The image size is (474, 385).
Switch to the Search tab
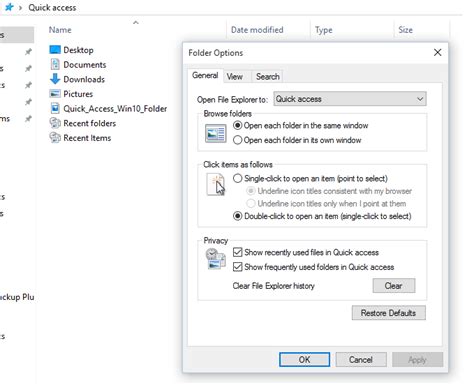(x=268, y=77)
